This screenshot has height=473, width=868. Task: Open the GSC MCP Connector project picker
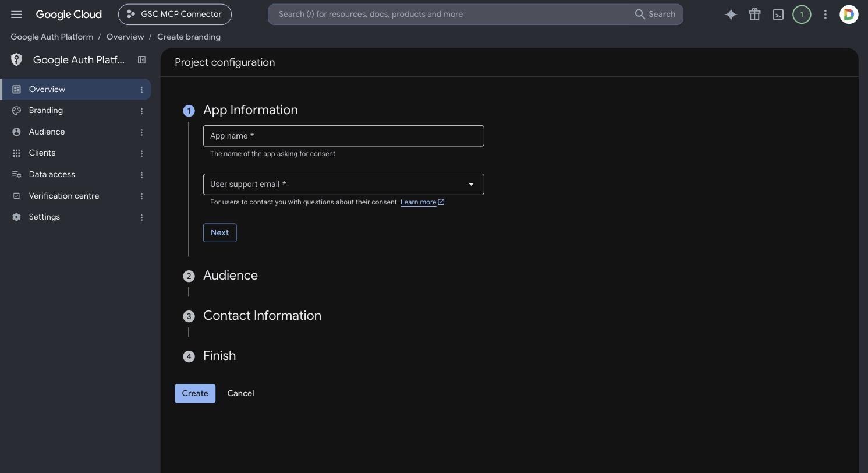tap(175, 15)
